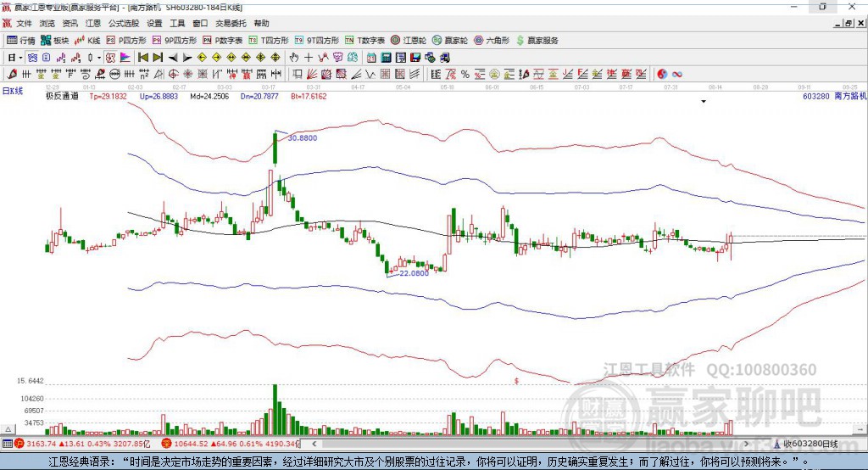868x470 pixels.
Task: Click the Up=26.8883 value
Action: coord(159,96)
